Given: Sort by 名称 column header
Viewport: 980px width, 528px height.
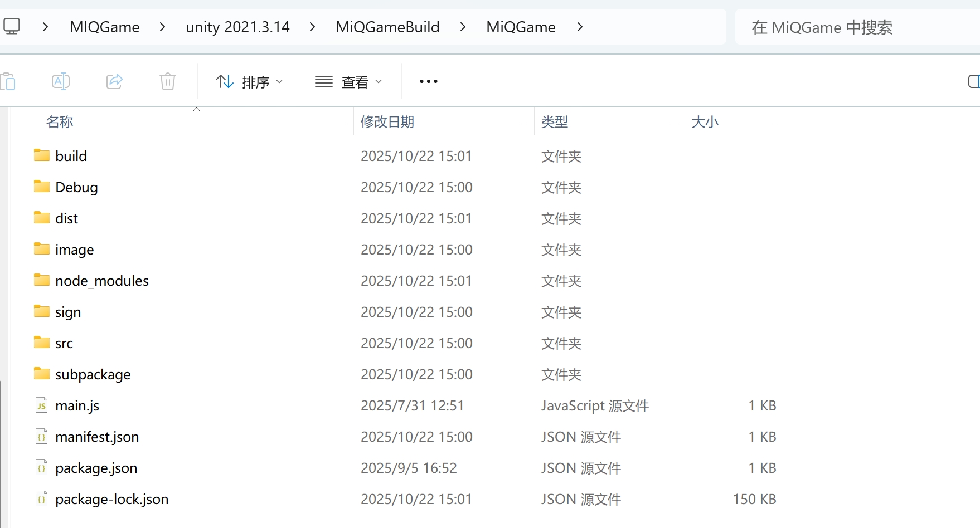Looking at the screenshot, I should click(60, 121).
